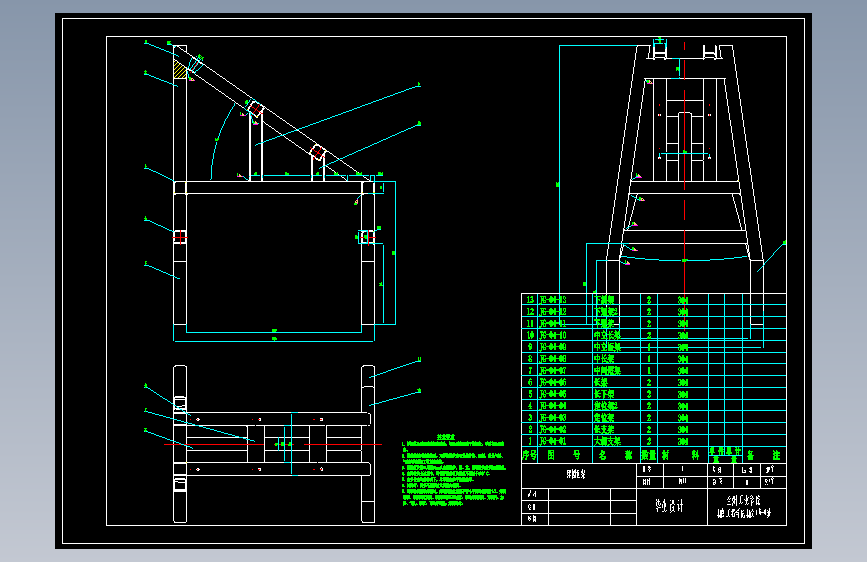Click serial number 11 in parts list
The width and height of the screenshot is (867, 562).
pyautogui.click(x=530, y=324)
